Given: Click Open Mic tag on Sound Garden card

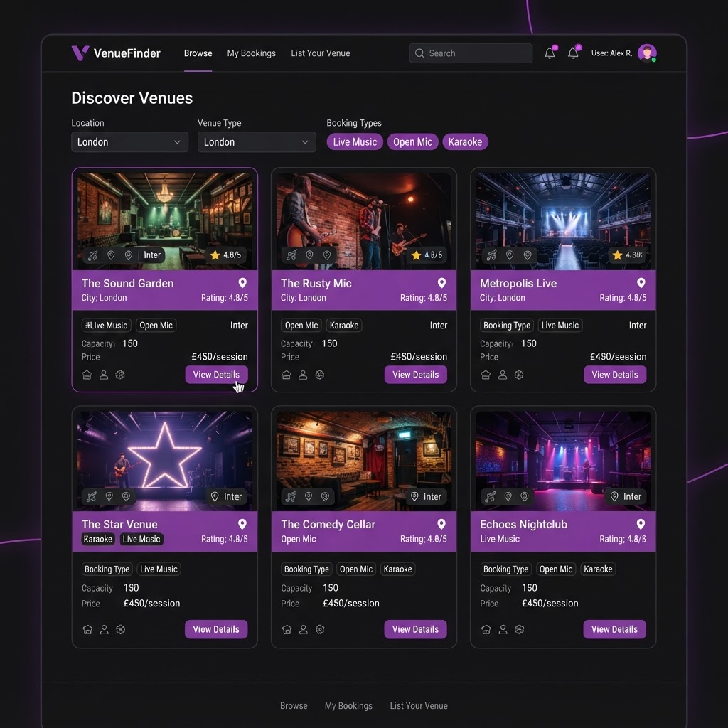Looking at the screenshot, I should coord(156,326).
